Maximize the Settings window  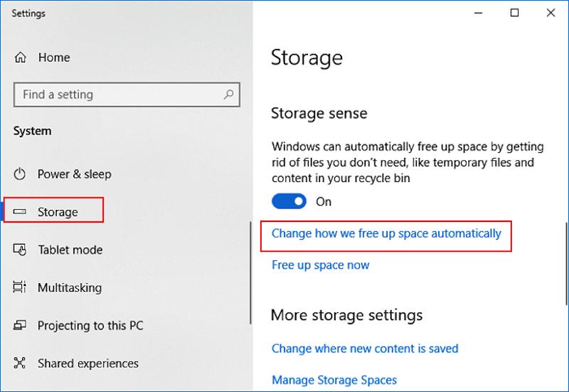(515, 13)
